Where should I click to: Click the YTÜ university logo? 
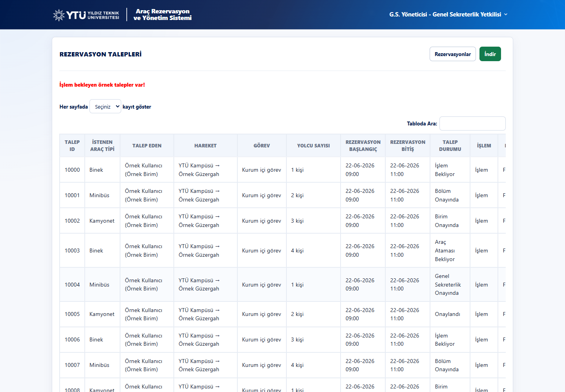(86, 15)
